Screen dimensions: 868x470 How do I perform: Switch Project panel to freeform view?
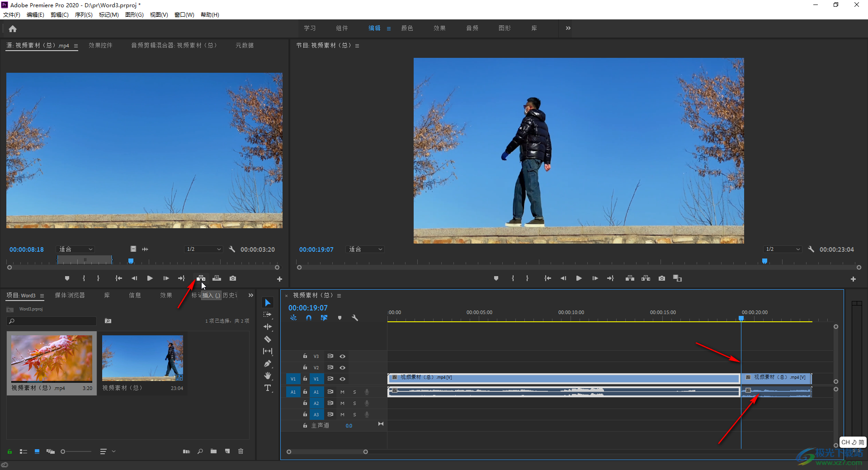point(51,451)
